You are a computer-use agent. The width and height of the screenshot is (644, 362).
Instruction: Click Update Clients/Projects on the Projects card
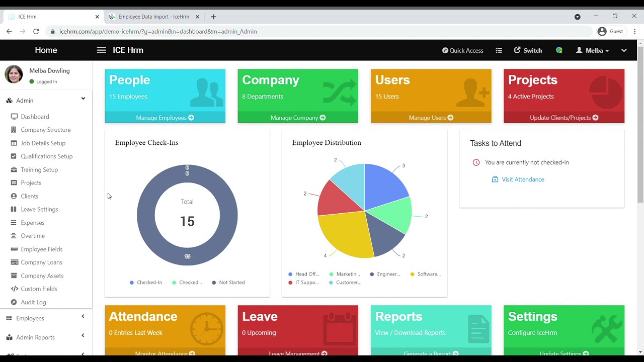pos(564,118)
